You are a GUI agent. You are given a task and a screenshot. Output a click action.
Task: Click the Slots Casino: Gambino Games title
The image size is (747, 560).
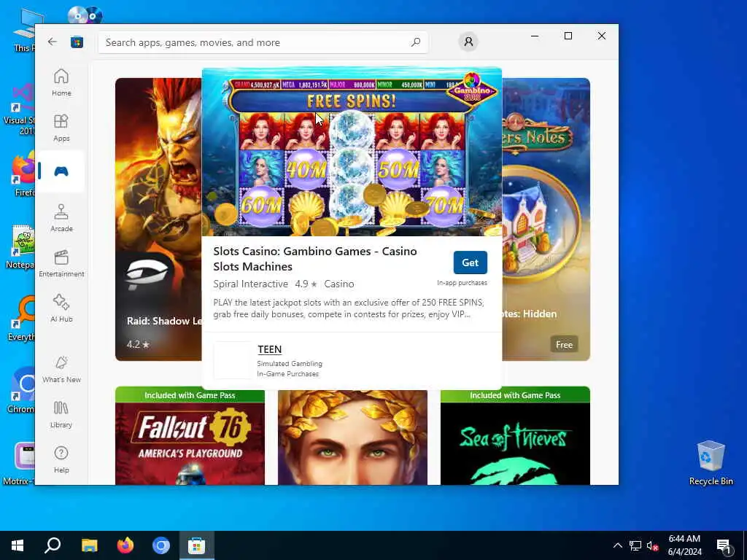315,259
